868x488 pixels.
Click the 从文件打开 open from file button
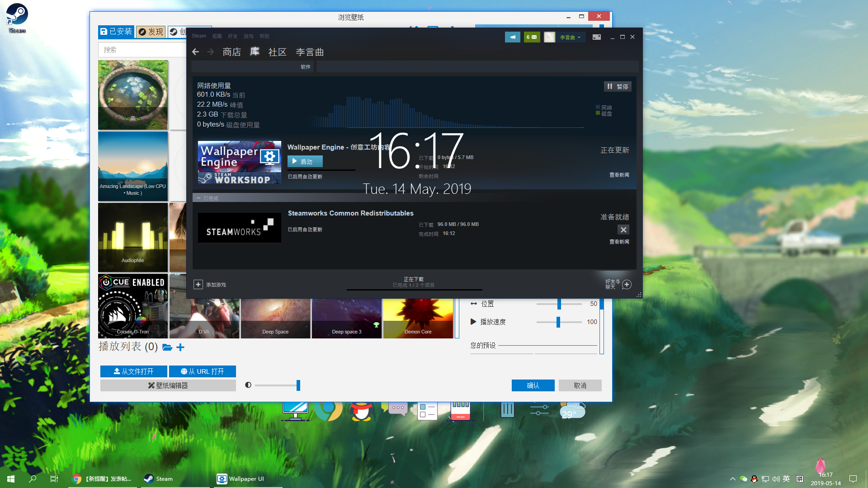(x=134, y=371)
